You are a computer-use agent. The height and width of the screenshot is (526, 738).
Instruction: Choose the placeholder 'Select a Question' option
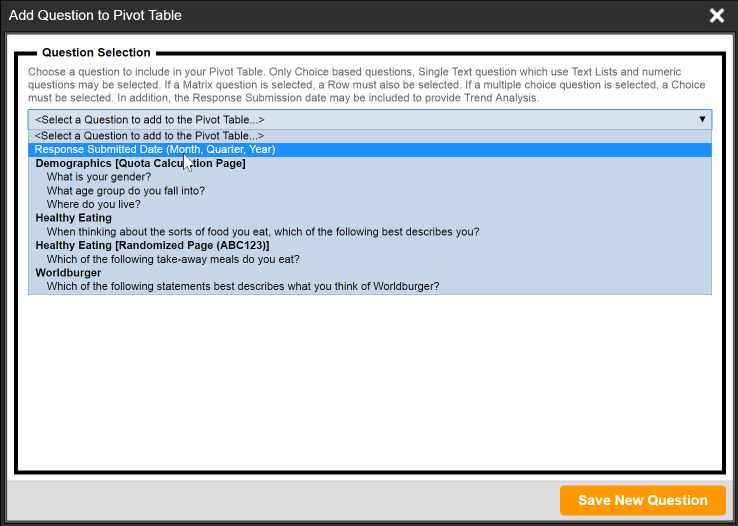click(x=150, y=135)
